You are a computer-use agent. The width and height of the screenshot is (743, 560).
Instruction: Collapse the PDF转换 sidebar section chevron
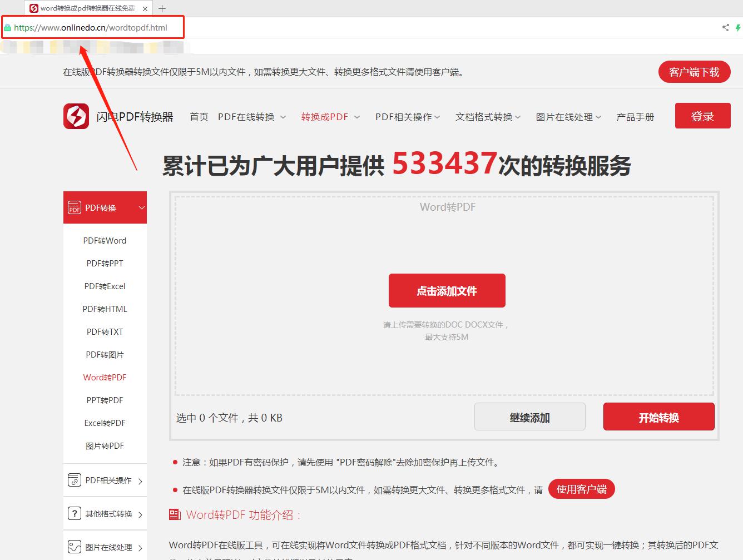point(142,207)
